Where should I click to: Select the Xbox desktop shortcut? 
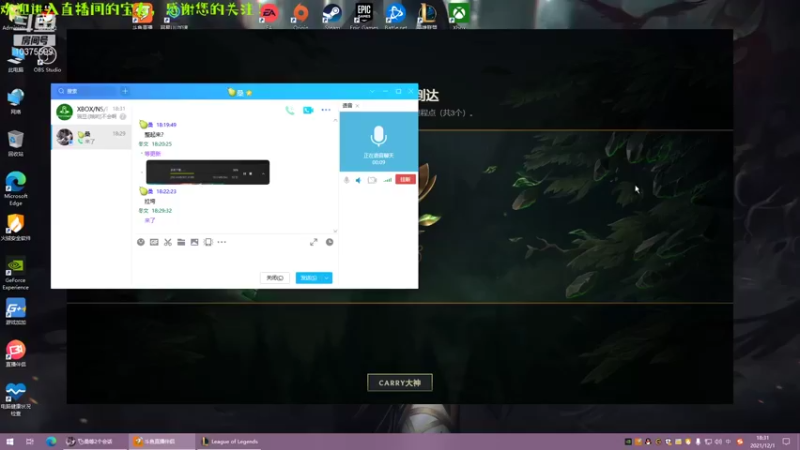coord(459,15)
